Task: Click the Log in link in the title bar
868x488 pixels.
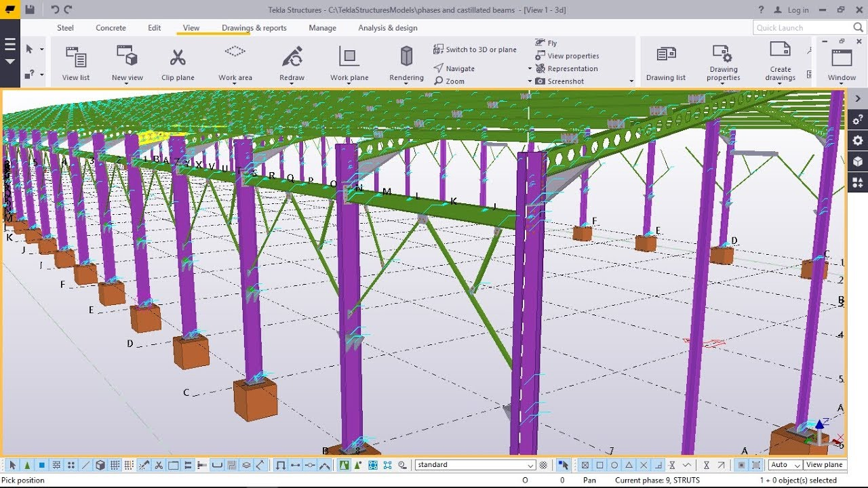Action: [798, 9]
